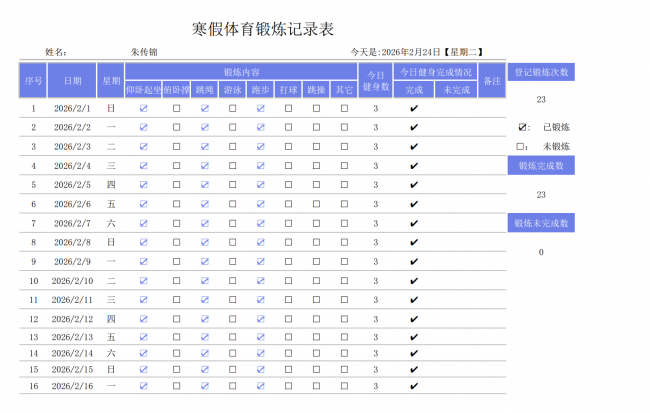
Task: Select the 备注 column header
Action: point(491,80)
